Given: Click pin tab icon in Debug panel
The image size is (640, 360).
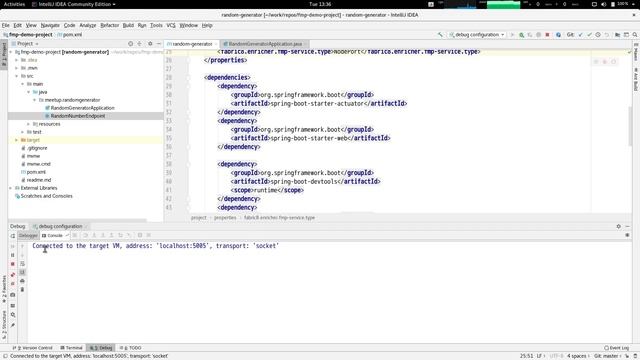Looking at the screenshot, I should pos(13,325).
